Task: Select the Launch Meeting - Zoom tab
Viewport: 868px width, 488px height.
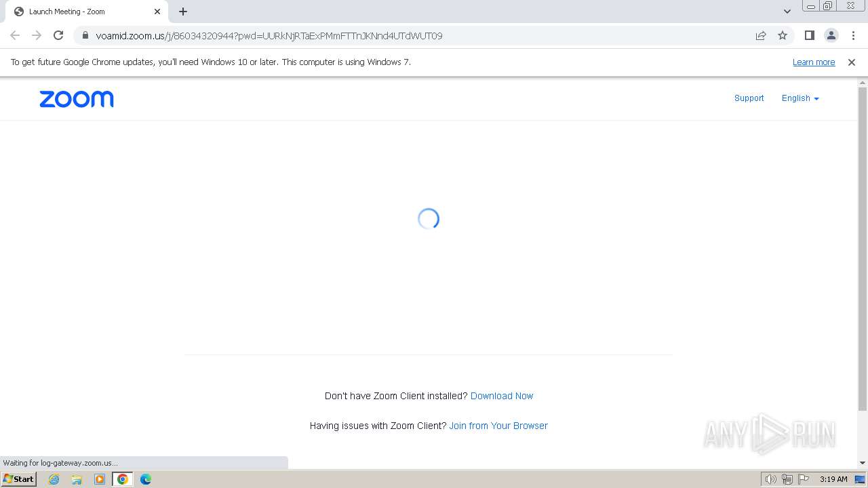Action: pyautogui.click(x=87, y=12)
